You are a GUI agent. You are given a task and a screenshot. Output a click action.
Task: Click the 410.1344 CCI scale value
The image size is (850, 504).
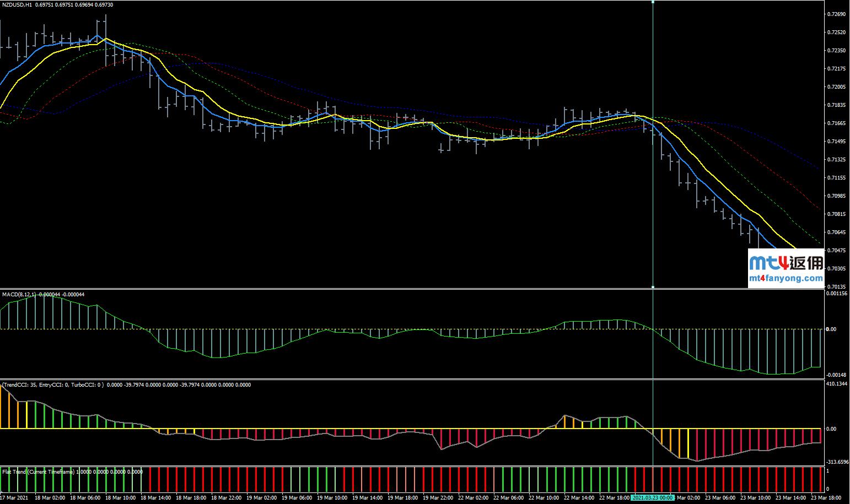[837, 383]
